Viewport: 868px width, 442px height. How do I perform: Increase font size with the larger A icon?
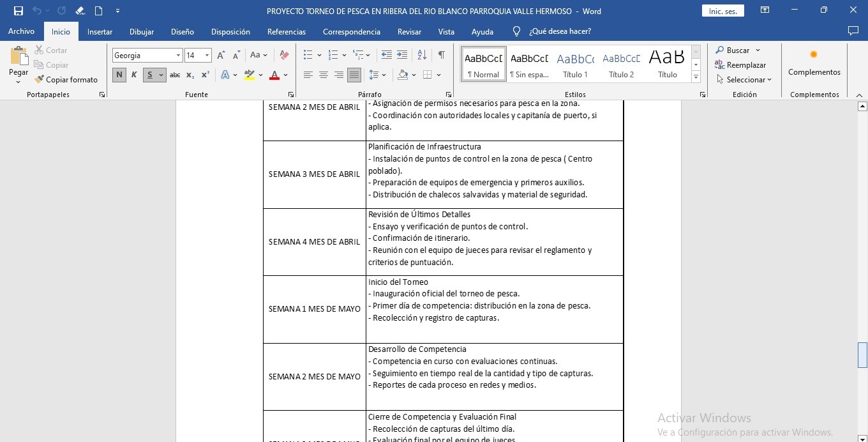tap(221, 56)
